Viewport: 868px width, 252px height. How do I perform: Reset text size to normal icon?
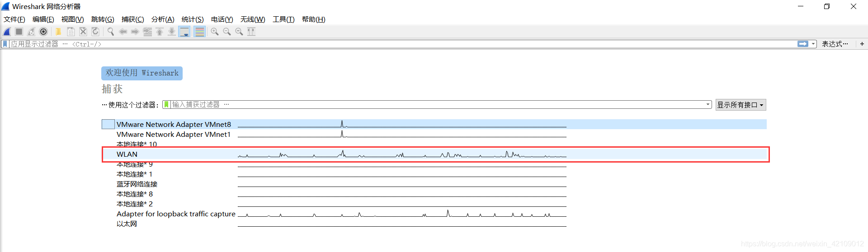[239, 32]
